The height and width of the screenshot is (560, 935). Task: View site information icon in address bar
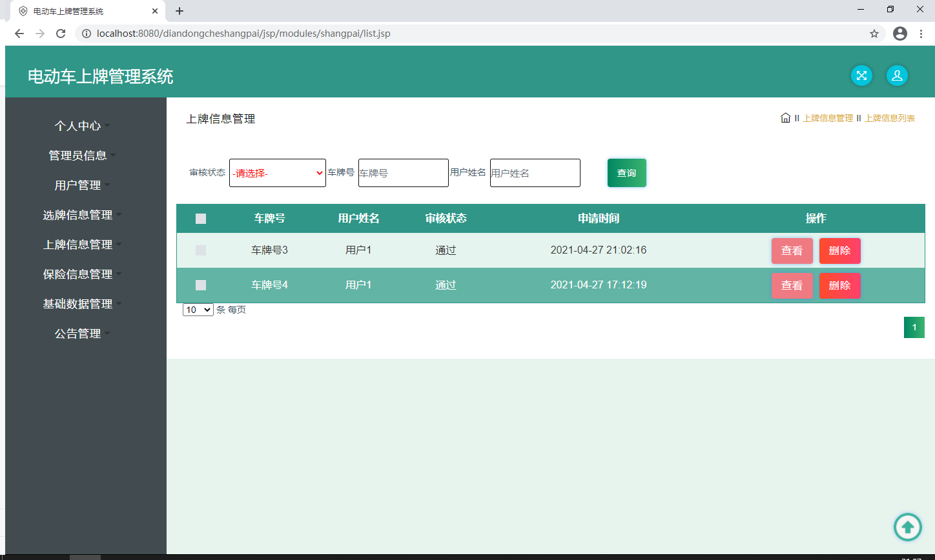point(87,34)
